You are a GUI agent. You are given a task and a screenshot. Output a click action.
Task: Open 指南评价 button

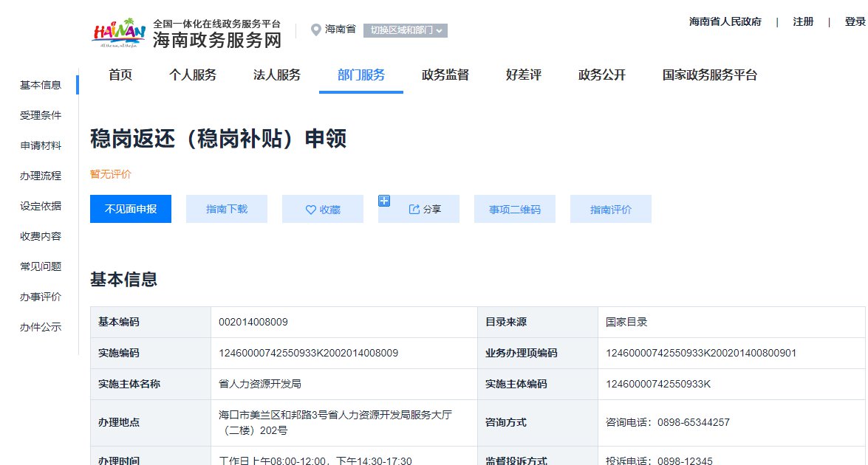coord(611,210)
